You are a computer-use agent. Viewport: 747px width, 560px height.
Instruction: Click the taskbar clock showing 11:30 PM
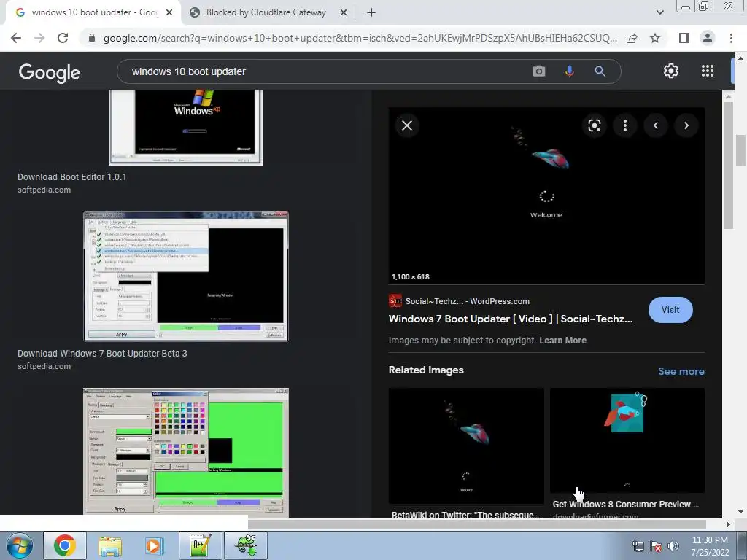click(x=710, y=546)
